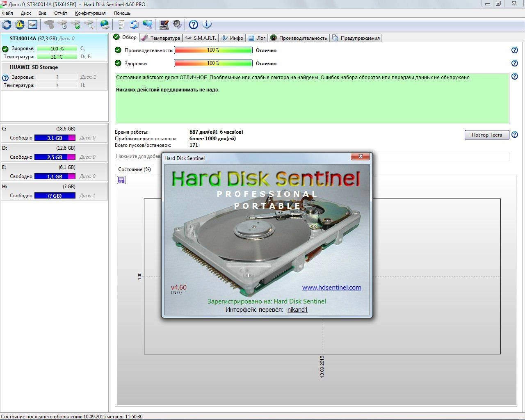Screen dimensions: 525x420
Task: Click the C: free space 3,1 GB bar
Action: 55,138
